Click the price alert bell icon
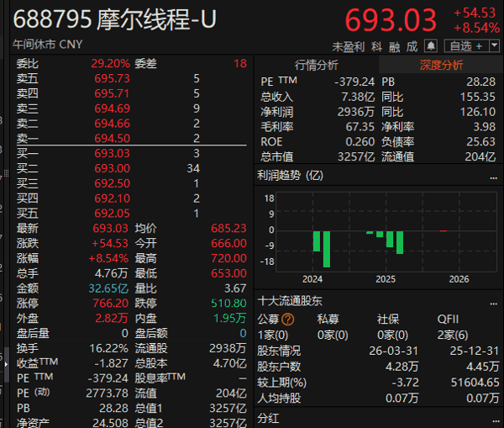Viewport: 504px width, 428px height. 431,45
